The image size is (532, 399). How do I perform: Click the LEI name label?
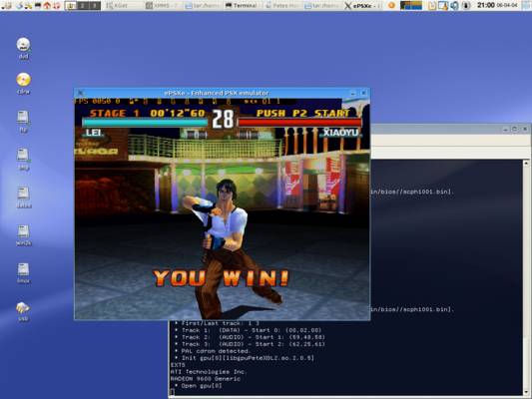93,133
